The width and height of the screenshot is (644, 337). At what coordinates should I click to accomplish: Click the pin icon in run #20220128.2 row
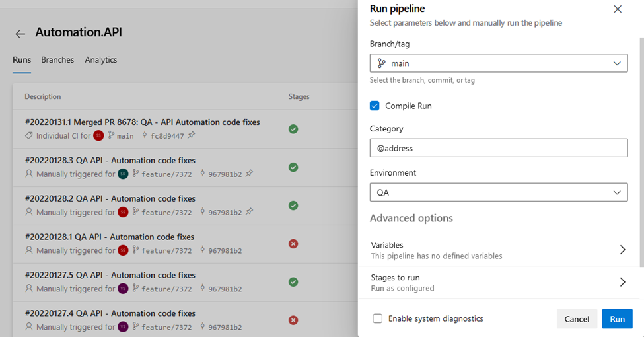(x=249, y=211)
